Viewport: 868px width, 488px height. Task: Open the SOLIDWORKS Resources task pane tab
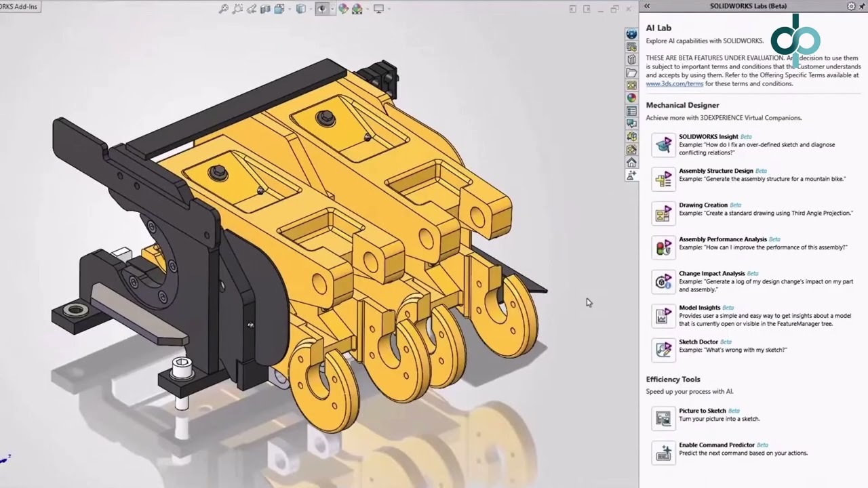click(631, 47)
